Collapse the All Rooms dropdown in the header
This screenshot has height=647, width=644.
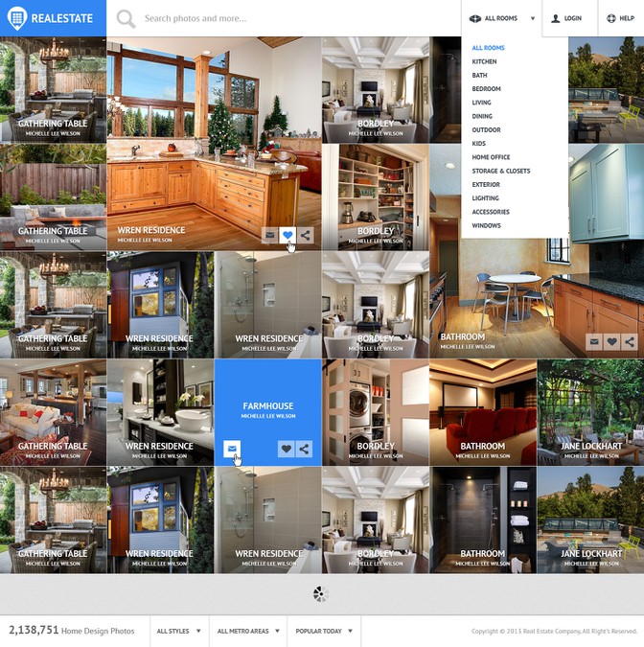[x=502, y=18]
